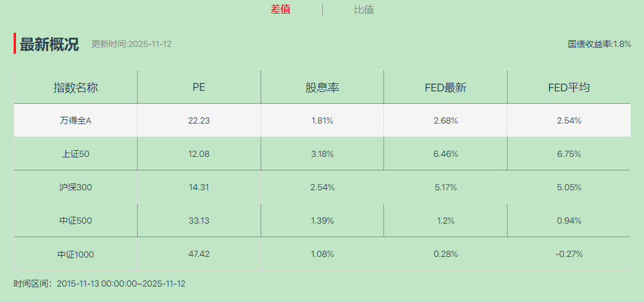The height and width of the screenshot is (302, 644).
Task: Click the 指数名称 column header
Action: click(x=75, y=88)
